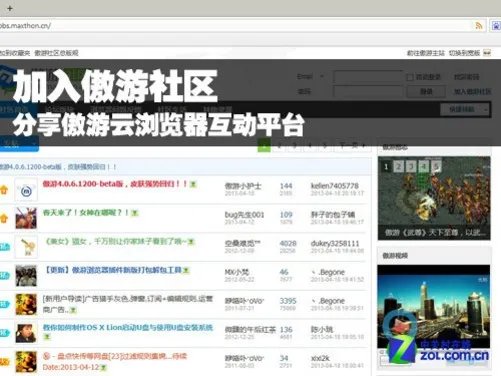The image size is (501, 376).
Task: Go to page 5 in pagination
Action: [x=325, y=145]
